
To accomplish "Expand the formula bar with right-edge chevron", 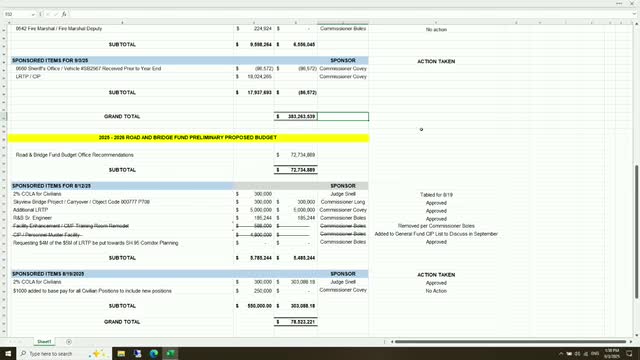I will (634, 14).
